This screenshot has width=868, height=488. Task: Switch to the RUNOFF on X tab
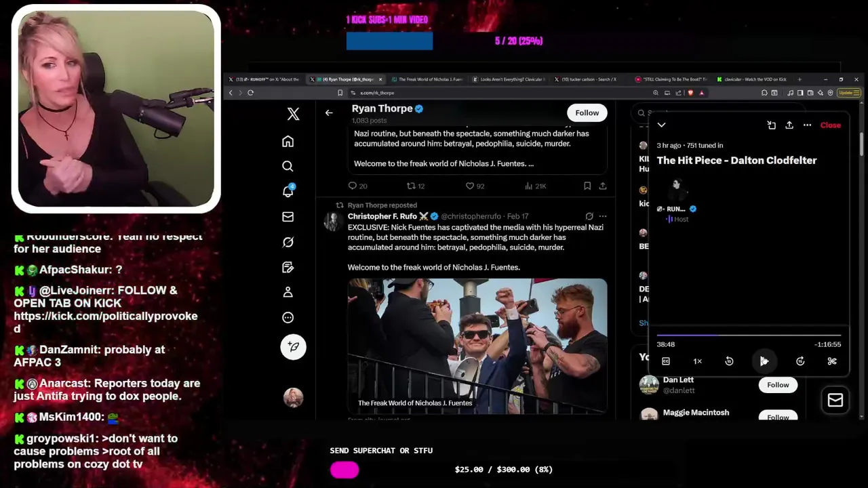click(x=264, y=79)
